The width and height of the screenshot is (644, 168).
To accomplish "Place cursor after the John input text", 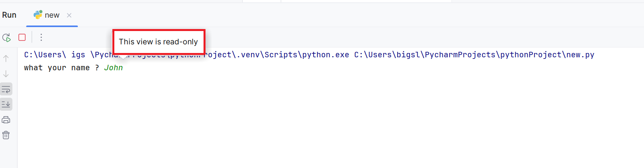I will (124, 68).
